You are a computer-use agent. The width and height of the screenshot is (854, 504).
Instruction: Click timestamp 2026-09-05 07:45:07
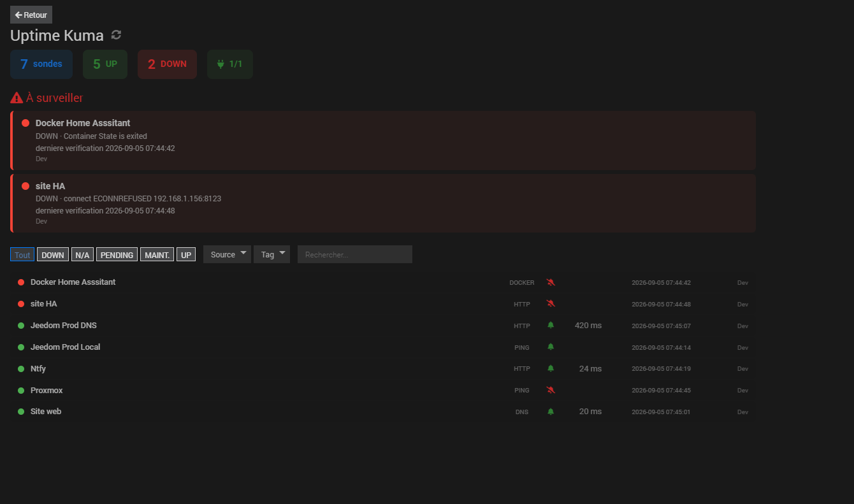pyautogui.click(x=661, y=326)
